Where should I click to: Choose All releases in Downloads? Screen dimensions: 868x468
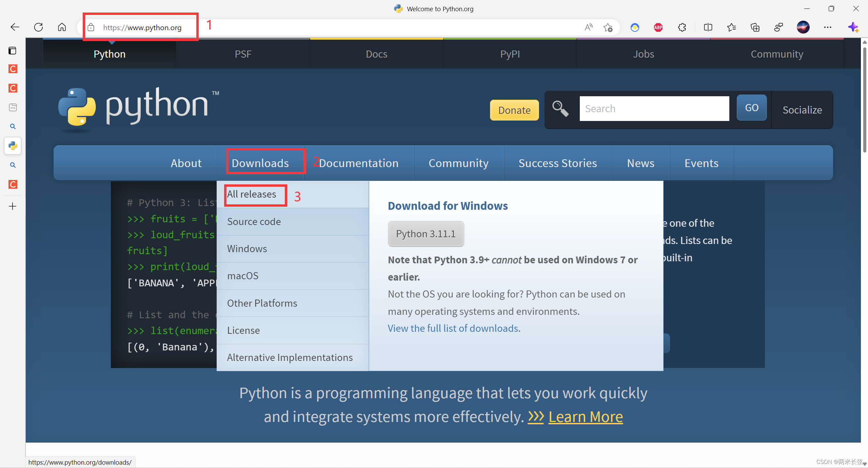[293, 194]
